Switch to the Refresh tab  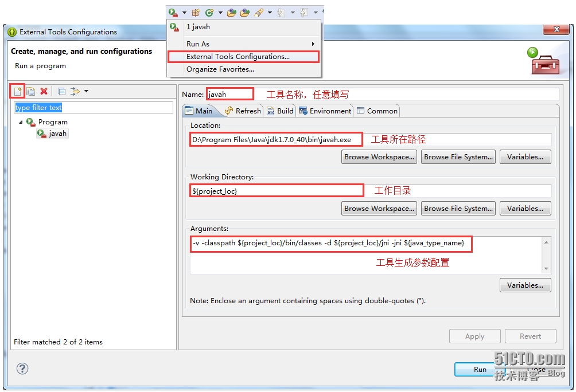click(243, 111)
